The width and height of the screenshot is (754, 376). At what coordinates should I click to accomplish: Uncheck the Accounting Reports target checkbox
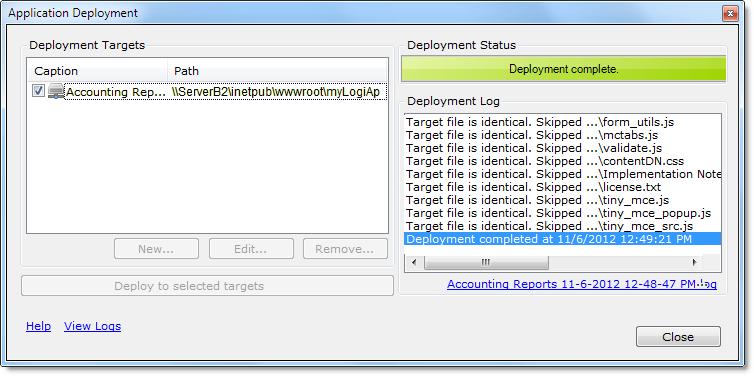38,90
